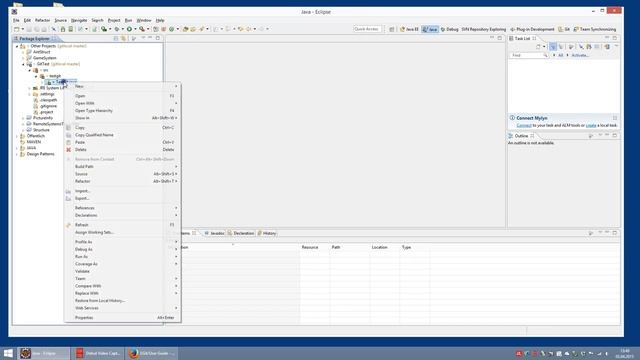Choose Validate in the context menu

pos(122,271)
